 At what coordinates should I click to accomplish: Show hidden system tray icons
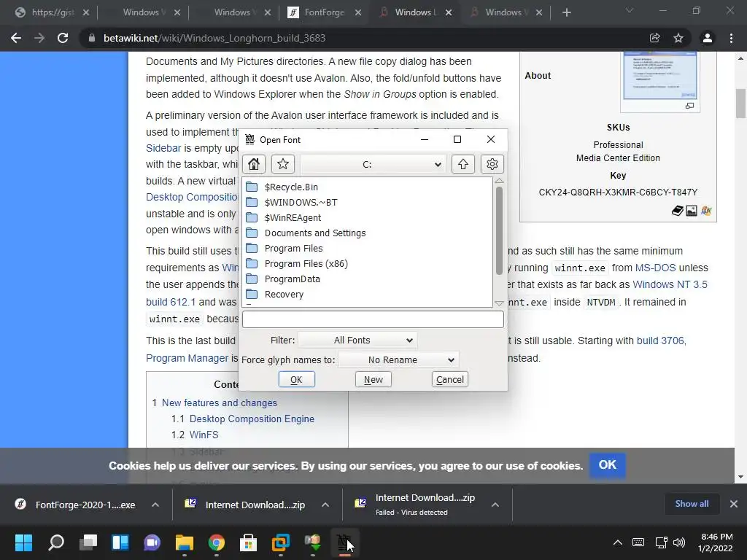pyautogui.click(x=617, y=542)
